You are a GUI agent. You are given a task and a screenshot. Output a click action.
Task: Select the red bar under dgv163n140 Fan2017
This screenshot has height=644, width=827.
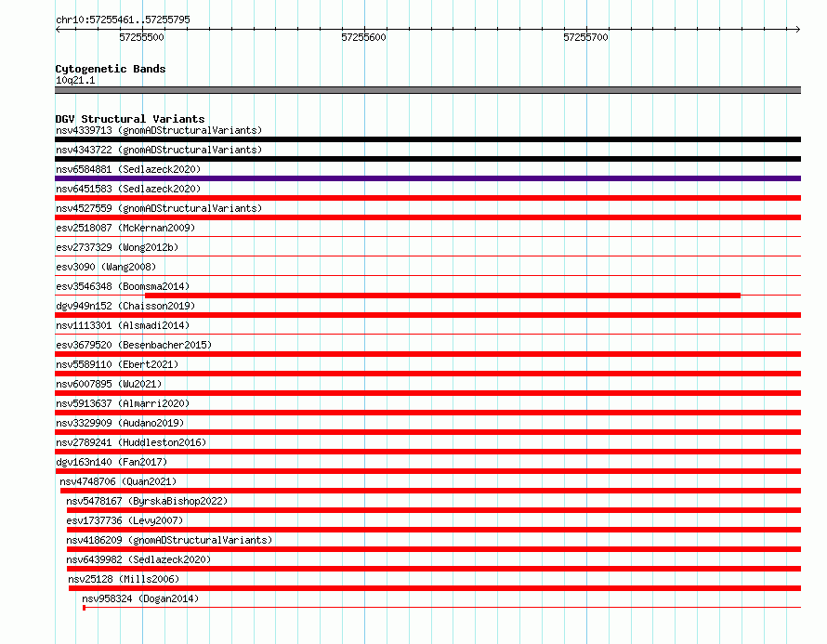tap(427, 471)
